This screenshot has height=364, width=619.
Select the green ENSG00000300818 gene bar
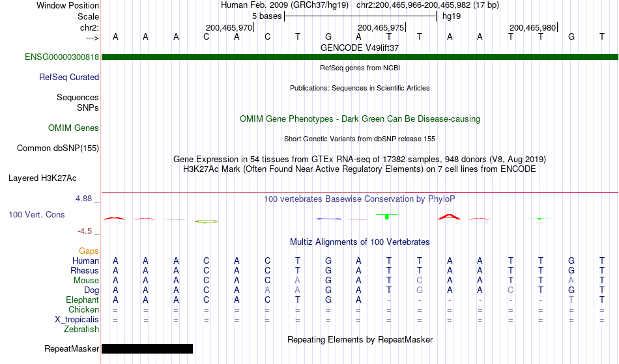(x=360, y=57)
